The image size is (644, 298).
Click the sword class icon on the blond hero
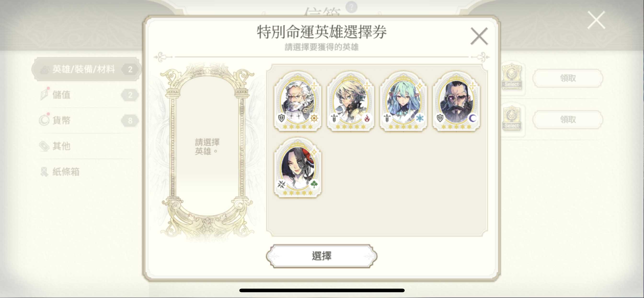coord(334,118)
